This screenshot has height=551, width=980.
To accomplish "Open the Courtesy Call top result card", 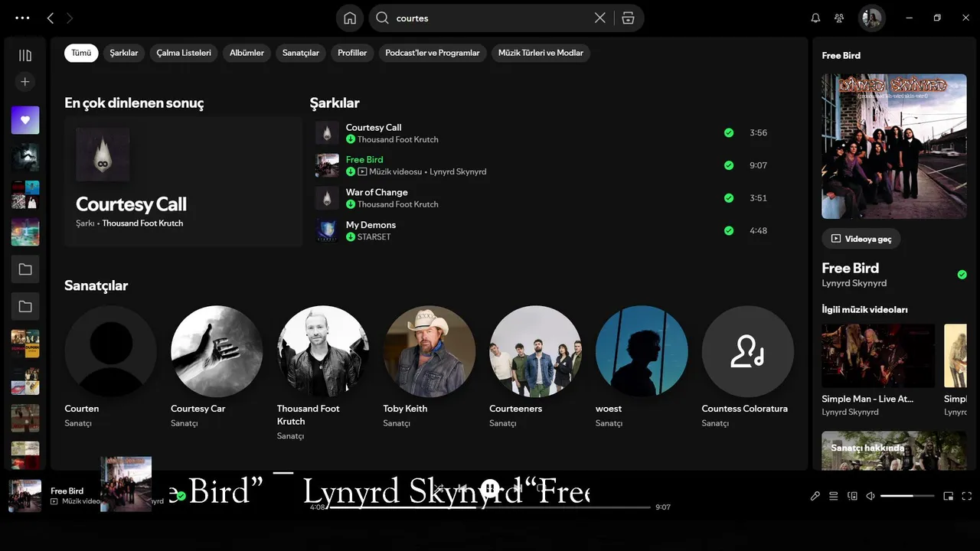I will tap(183, 181).
